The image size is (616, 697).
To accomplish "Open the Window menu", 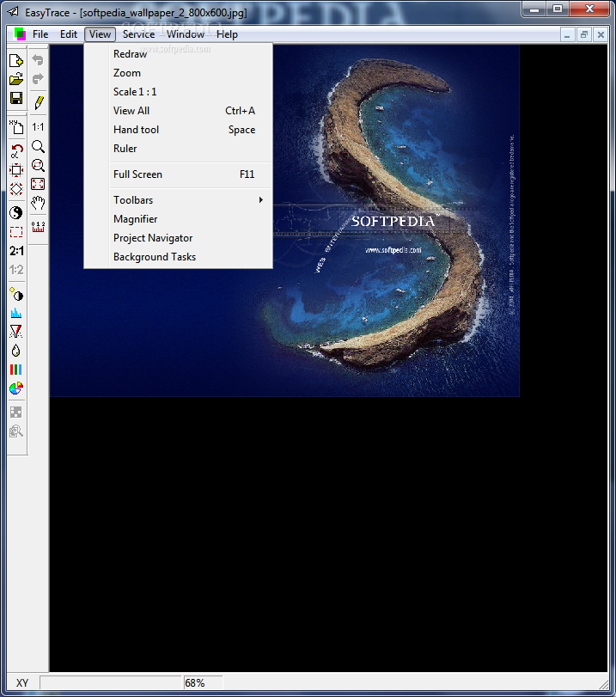I will pyautogui.click(x=186, y=34).
